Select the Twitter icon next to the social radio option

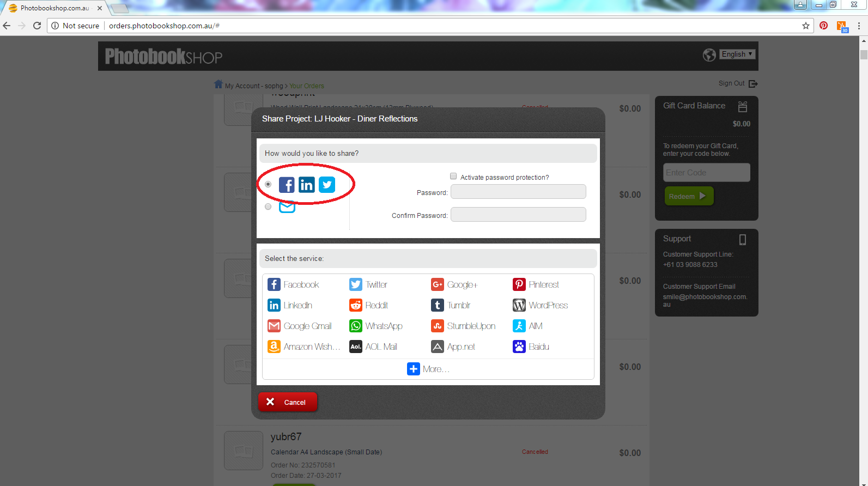coord(327,185)
